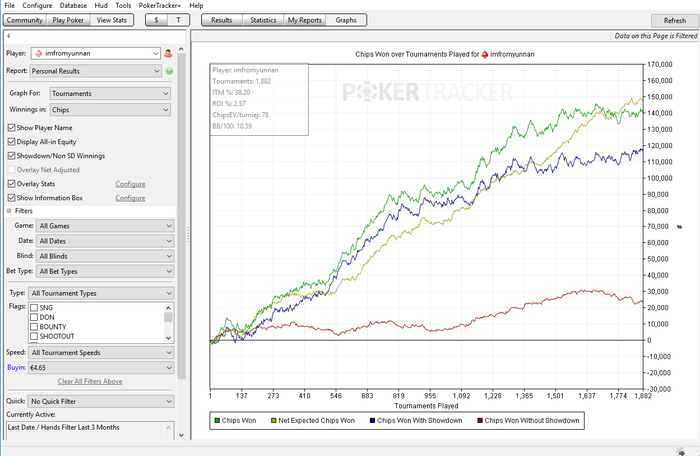Click yellow Net Expected Chips Won swatch
700x456 pixels.
coord(274,420)
